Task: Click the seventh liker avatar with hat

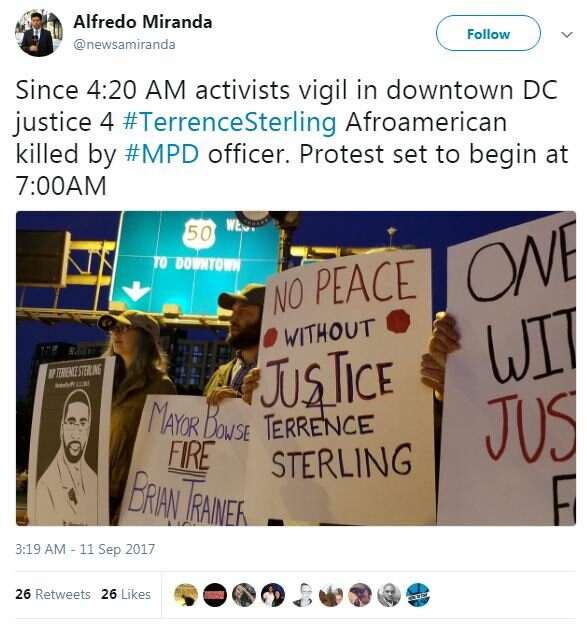Action: pos(360,595)
